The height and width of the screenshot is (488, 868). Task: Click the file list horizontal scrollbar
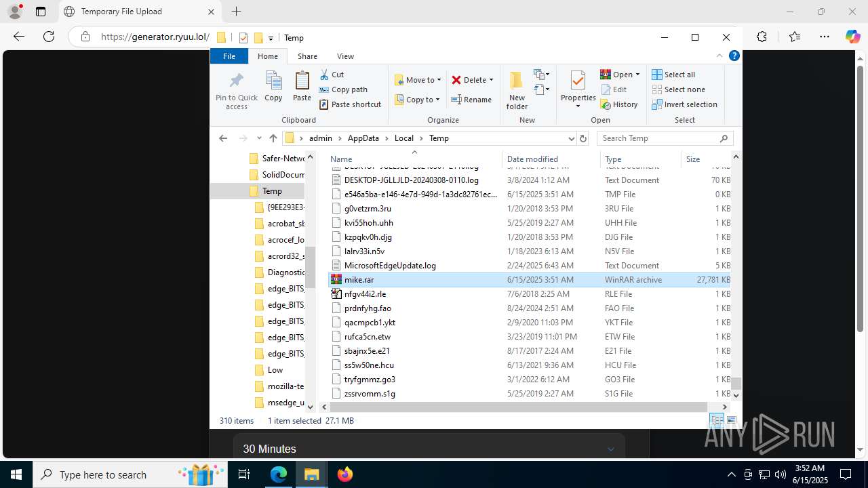[519, 407]
